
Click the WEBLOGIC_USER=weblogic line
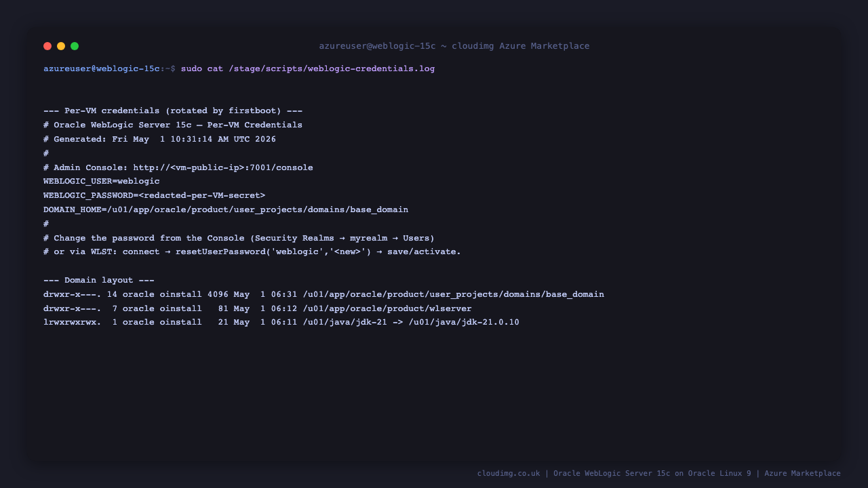pyautogui.click(x=102, y=181)
